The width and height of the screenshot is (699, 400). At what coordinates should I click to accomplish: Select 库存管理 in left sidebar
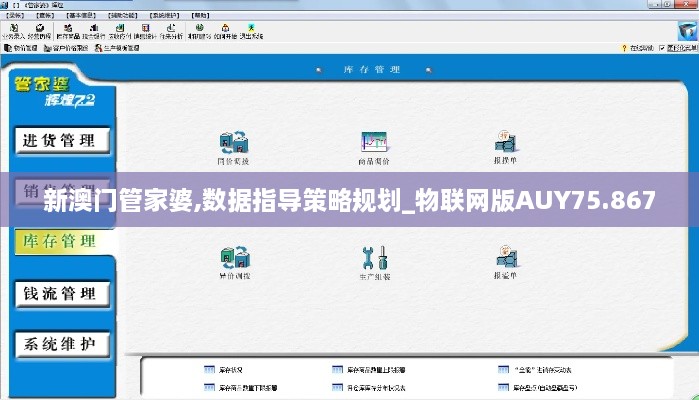pyautogui.click(x=62, y=241)
